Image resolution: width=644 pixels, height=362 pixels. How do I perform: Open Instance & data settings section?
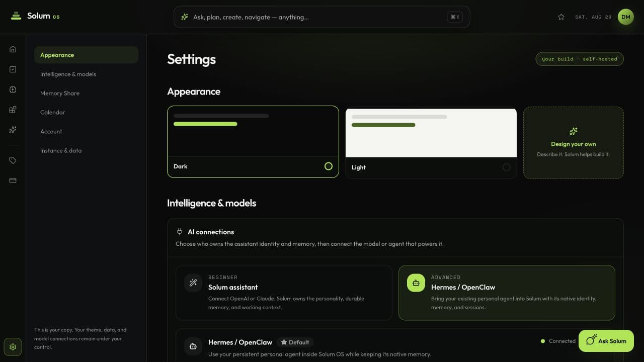coord(86,151)
